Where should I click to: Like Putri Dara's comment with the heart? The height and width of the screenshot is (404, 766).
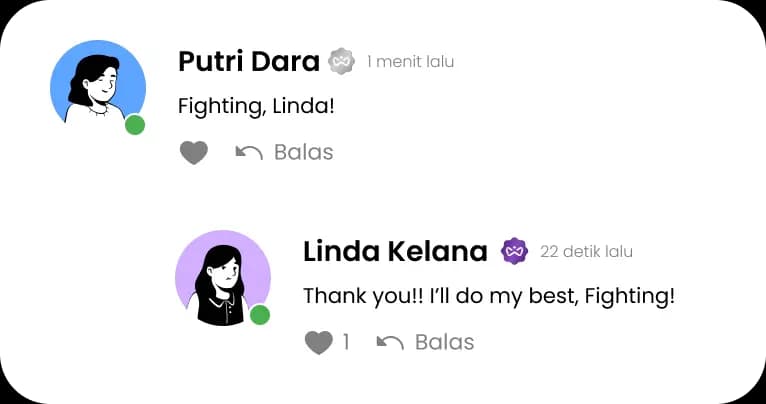(193, 152)
